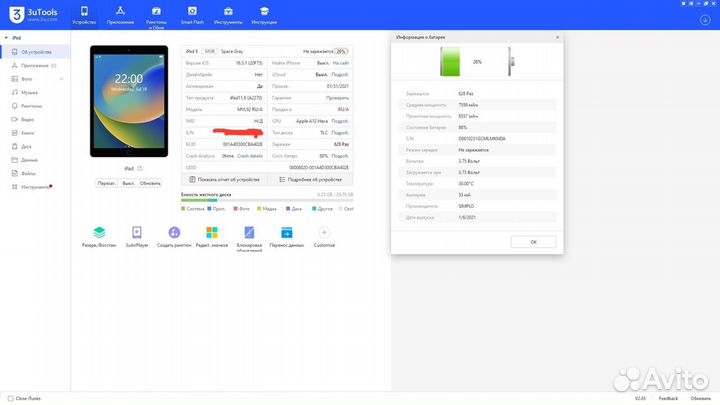The width and height of the screenshot is (720, 405).
Task: Click the Другое legend color swatch
Action: [x=314, y=208]
